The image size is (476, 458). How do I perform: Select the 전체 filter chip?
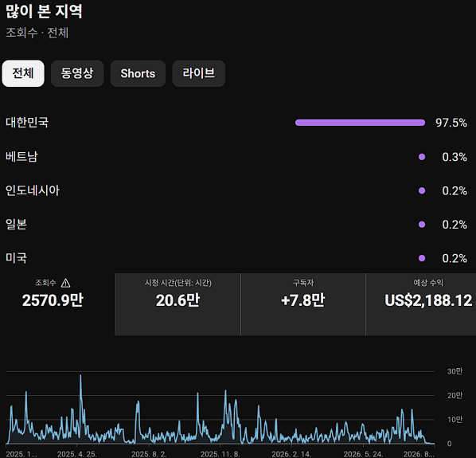[23, 73]
